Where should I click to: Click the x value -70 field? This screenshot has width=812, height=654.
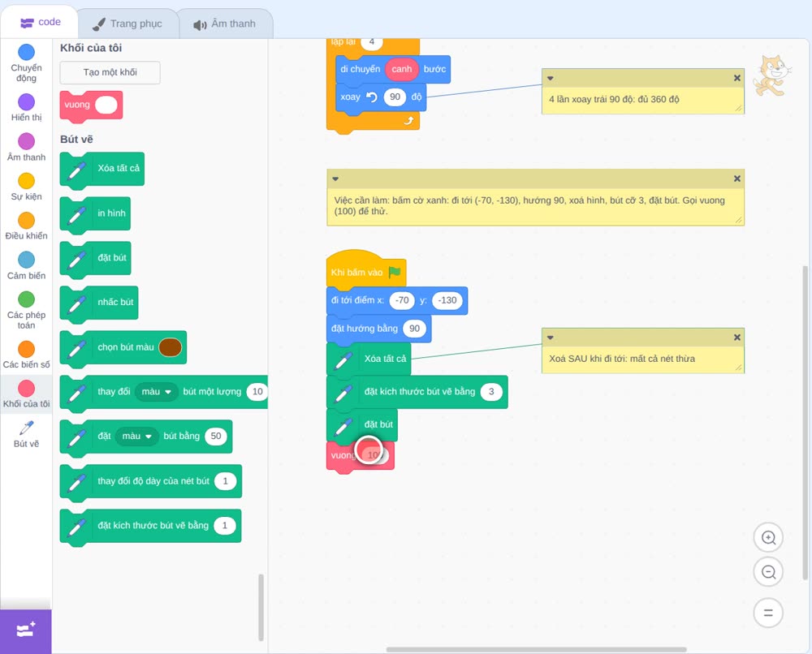click(402, 300)
